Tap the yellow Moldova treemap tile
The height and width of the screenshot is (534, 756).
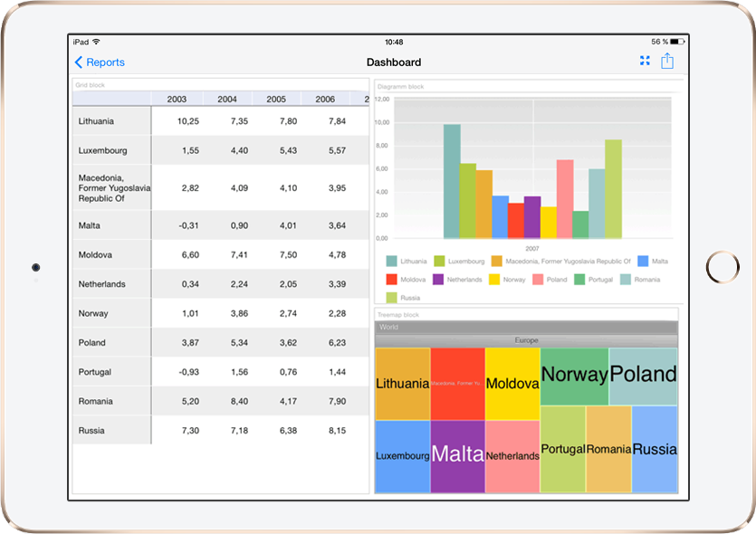tap(512, 384)
